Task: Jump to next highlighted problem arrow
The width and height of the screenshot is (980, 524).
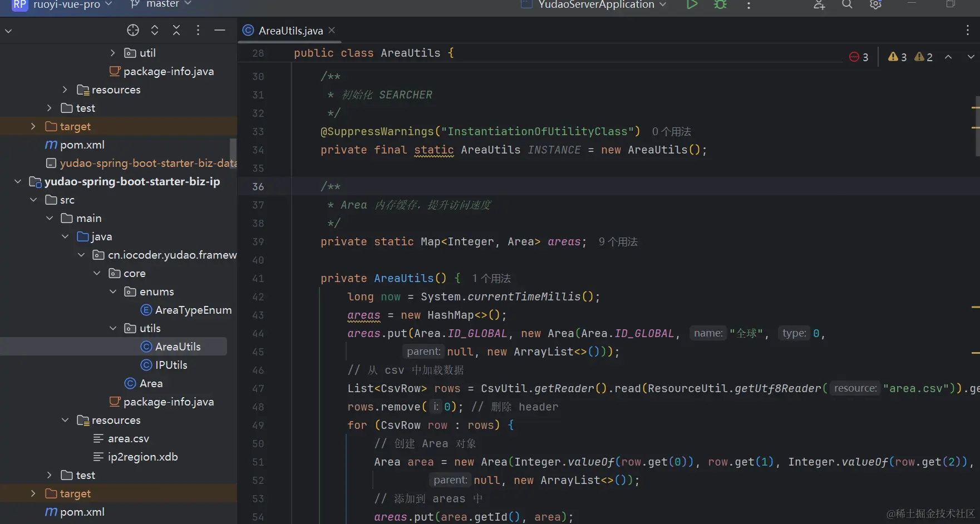Action: click(x=971, y=57)
